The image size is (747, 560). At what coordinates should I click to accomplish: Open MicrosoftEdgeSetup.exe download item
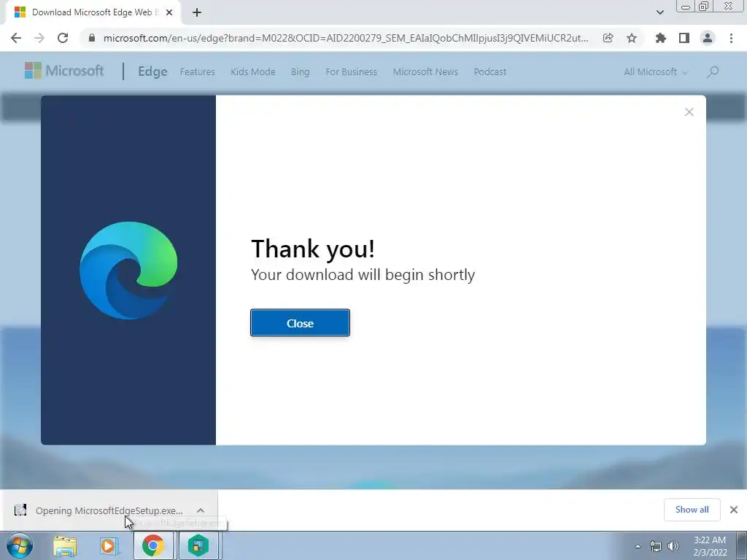[109, 510]
